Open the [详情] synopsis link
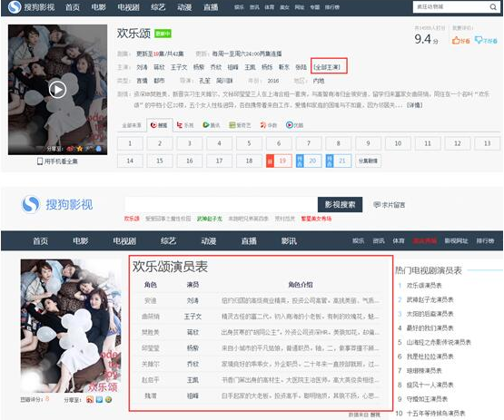The image size is (504, 420). coord(415,105)
